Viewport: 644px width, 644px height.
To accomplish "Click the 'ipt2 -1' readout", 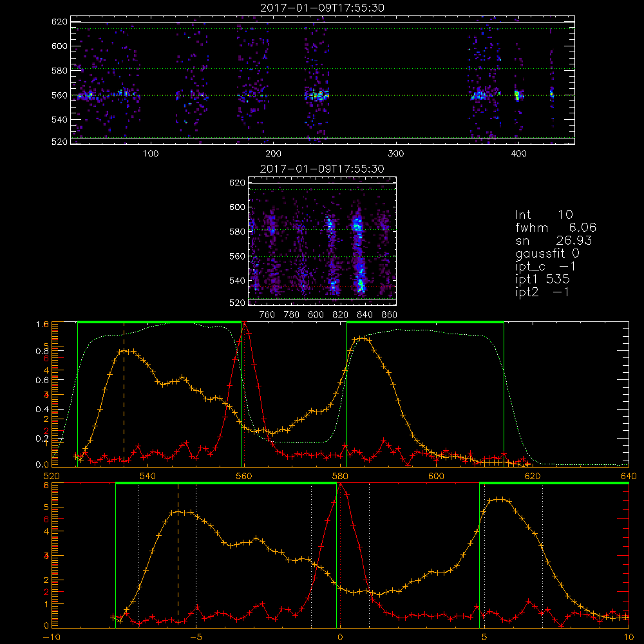I will [542, 292].
